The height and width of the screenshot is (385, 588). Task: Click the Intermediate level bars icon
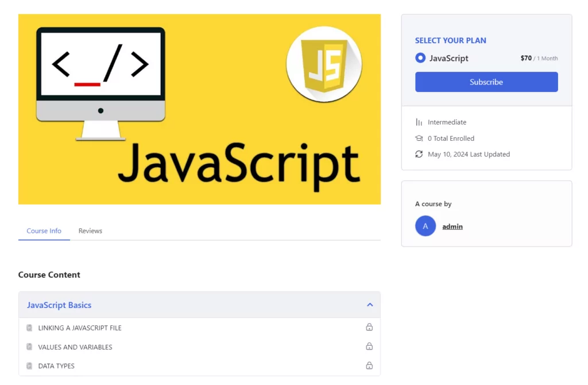coord(419,122)
